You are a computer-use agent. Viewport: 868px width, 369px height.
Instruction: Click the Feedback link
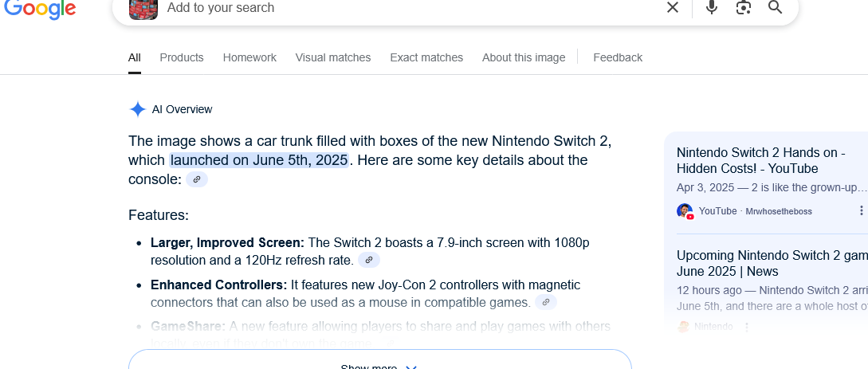point(618,57)
